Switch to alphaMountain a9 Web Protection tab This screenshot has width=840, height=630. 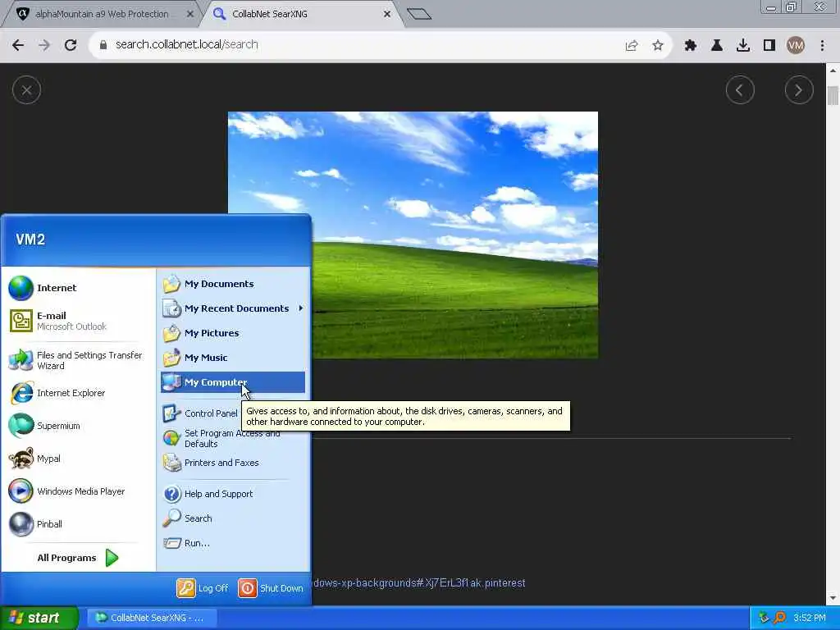click(x=102, y=14)
